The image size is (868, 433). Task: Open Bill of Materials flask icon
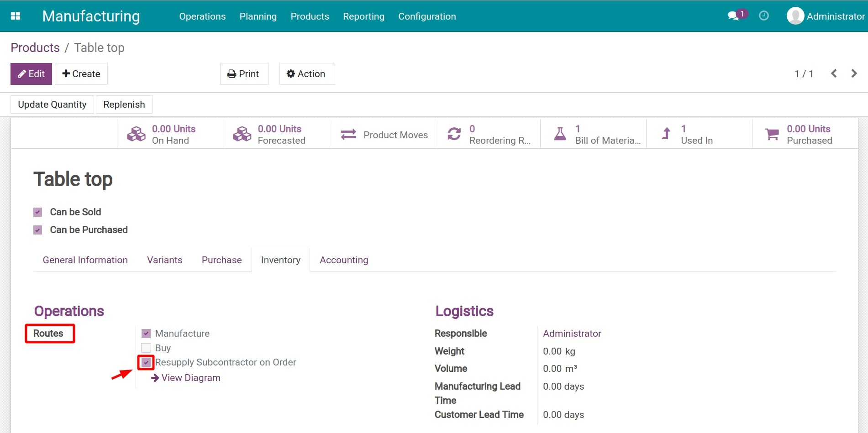560,134
